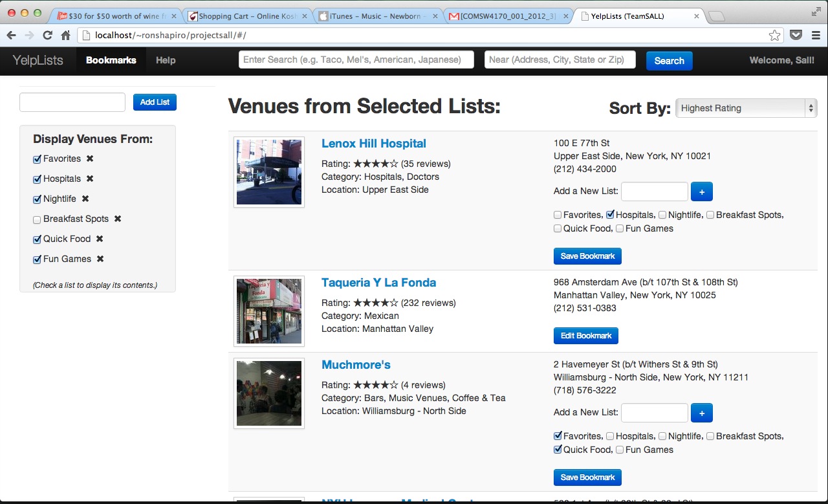Uncheck Nightlife in Display Venues From
This screenshot has width=828, height=504.
tap(37, 199)
